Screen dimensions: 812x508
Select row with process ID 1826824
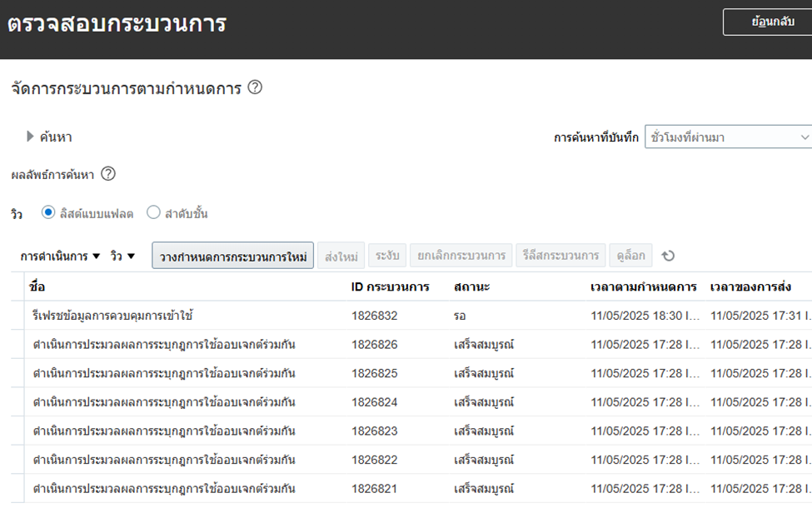(x=374, y=402)
